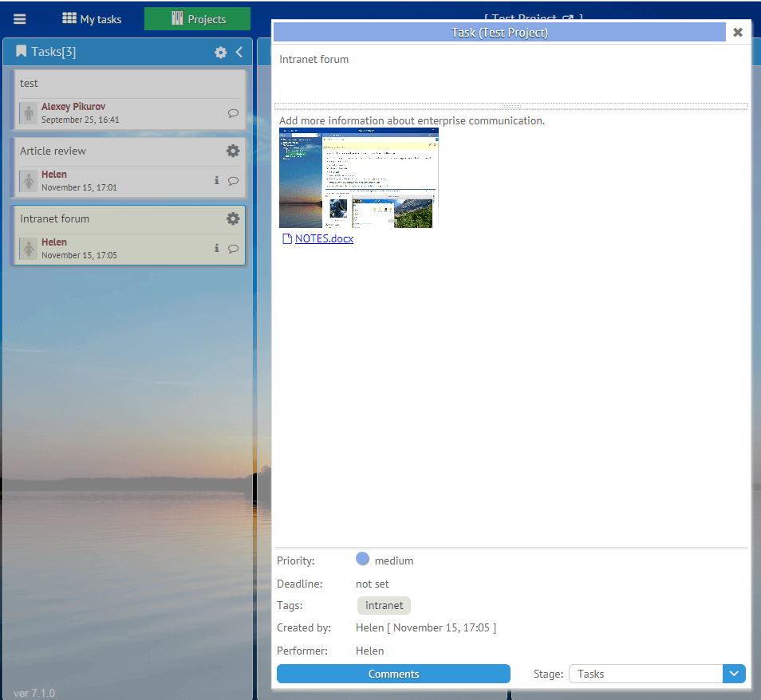Open gear menu on Article review card

233,151
